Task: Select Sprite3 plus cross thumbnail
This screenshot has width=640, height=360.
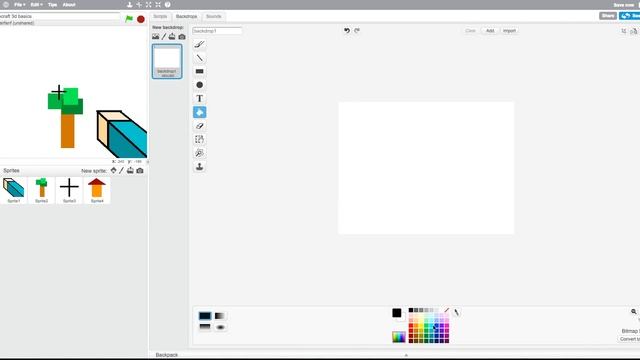Action: pyautogui.click(x=69, y=190)
